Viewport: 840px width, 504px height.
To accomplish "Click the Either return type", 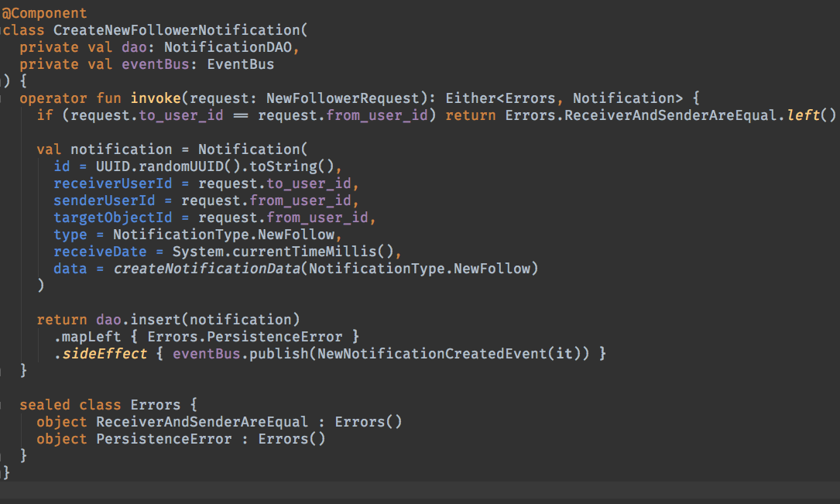I will coord(471,98).
